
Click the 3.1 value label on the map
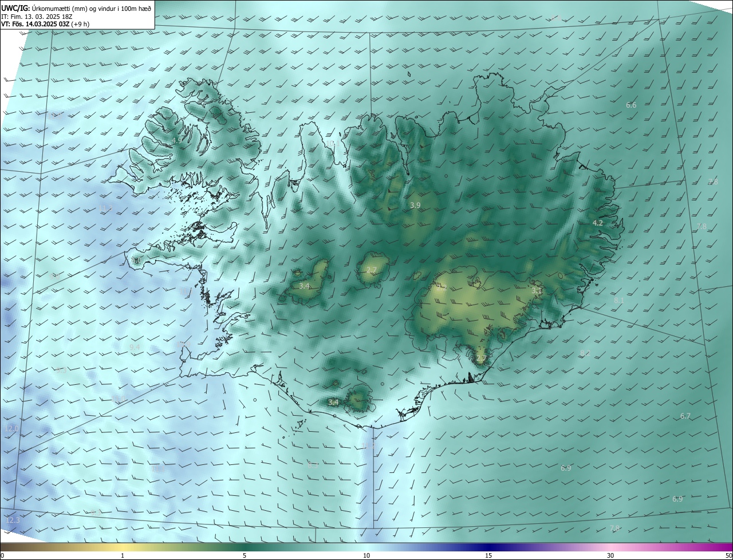pyautogui.click(x=536, y=291)
